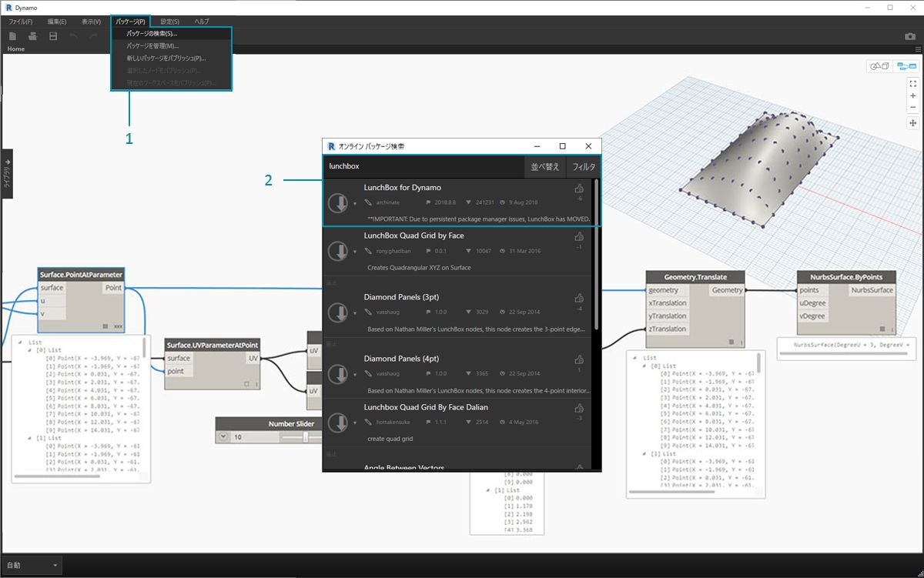This screenshot has width=924, height=578.
Task: Download the LunchBox Quad Grid by Face package
Action: coord(338,251)
